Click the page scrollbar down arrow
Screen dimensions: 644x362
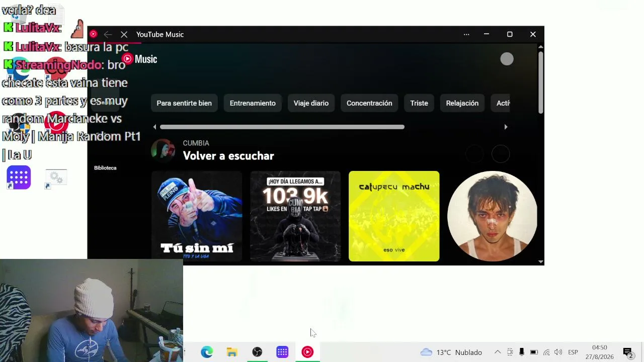pyautogui.click(x=541, y=261)
